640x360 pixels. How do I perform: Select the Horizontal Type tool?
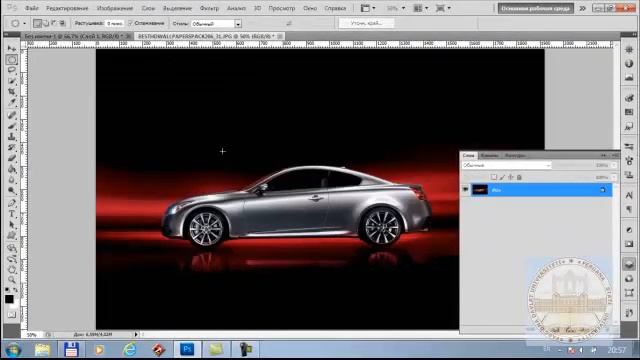[x=12, y=214]
